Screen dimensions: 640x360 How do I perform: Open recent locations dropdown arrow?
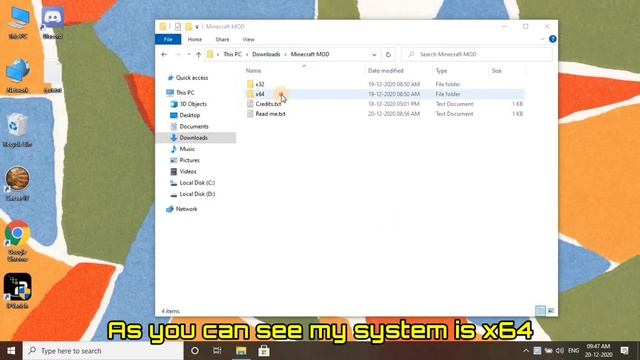(x=189, y=54)
